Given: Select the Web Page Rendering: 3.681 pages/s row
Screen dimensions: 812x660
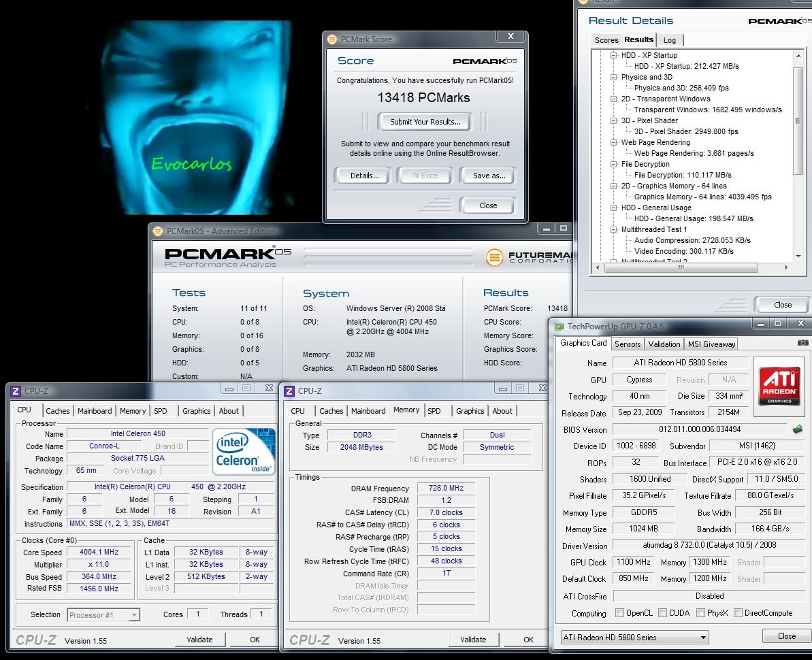Looking at the screenshot, I should pos(694,153).
